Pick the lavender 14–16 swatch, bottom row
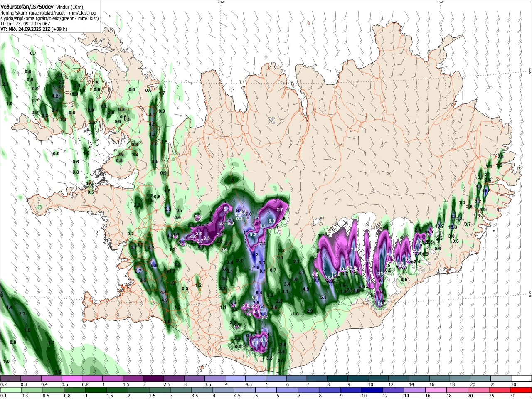Image resolution: width=532 pixels, height=399 pixels. pos(416,390)
